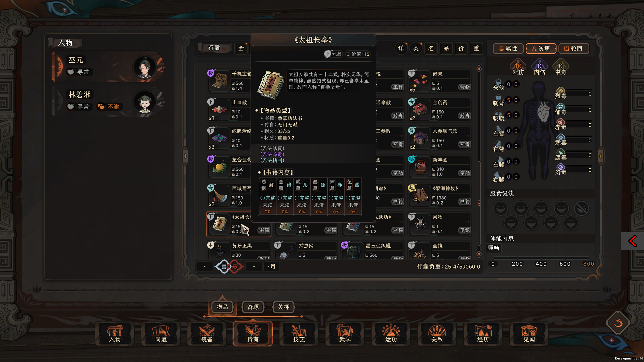The width and height of the screenshot is (644, 362).
Task: Select the 金创药 medicine item
Action: tap(439, 110)
